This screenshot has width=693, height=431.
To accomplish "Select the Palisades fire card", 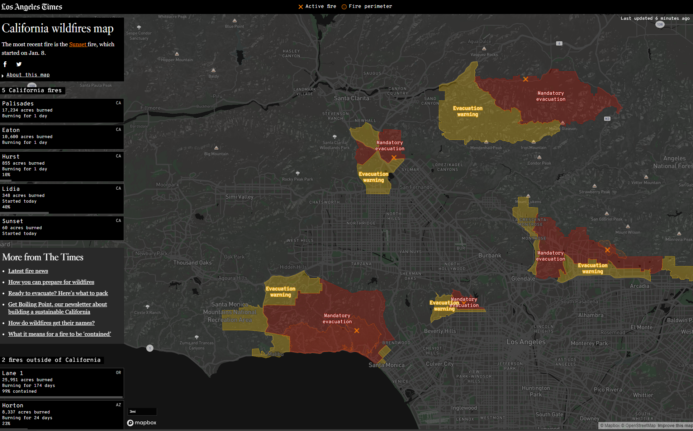I will 61,109.
